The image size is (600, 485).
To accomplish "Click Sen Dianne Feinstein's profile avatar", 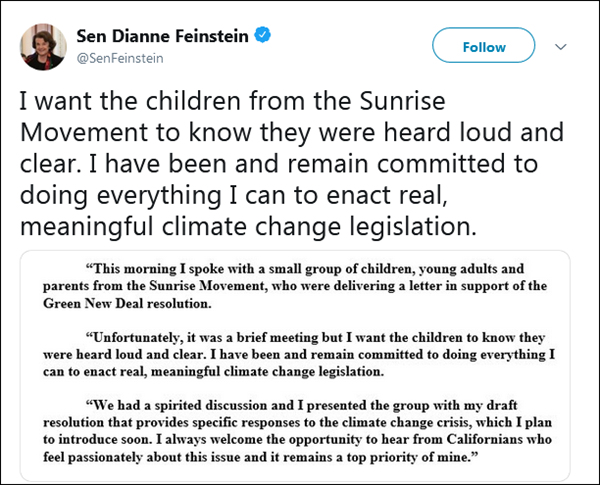I will (x=43, y=46).
